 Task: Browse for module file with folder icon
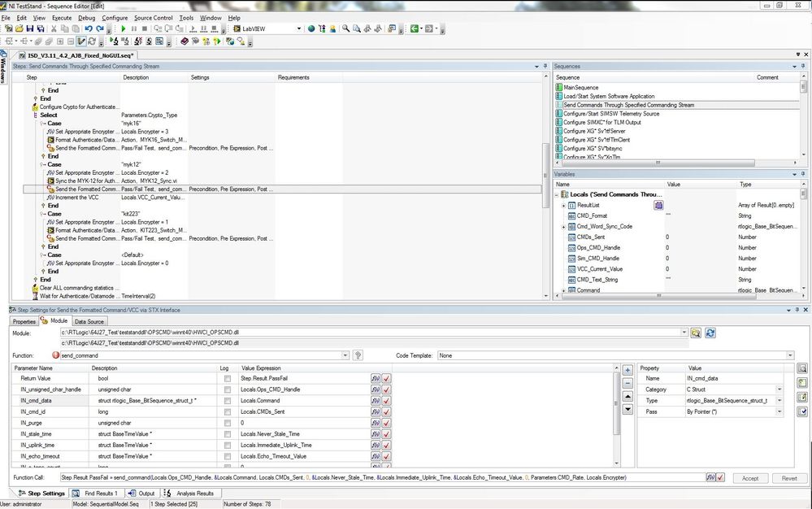696,333
